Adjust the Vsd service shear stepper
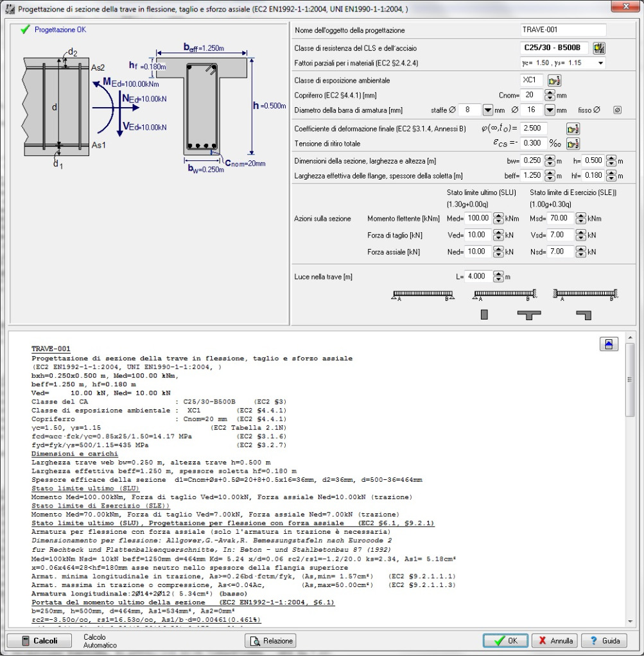Screen dimensions: 644x657 (580, 235)
